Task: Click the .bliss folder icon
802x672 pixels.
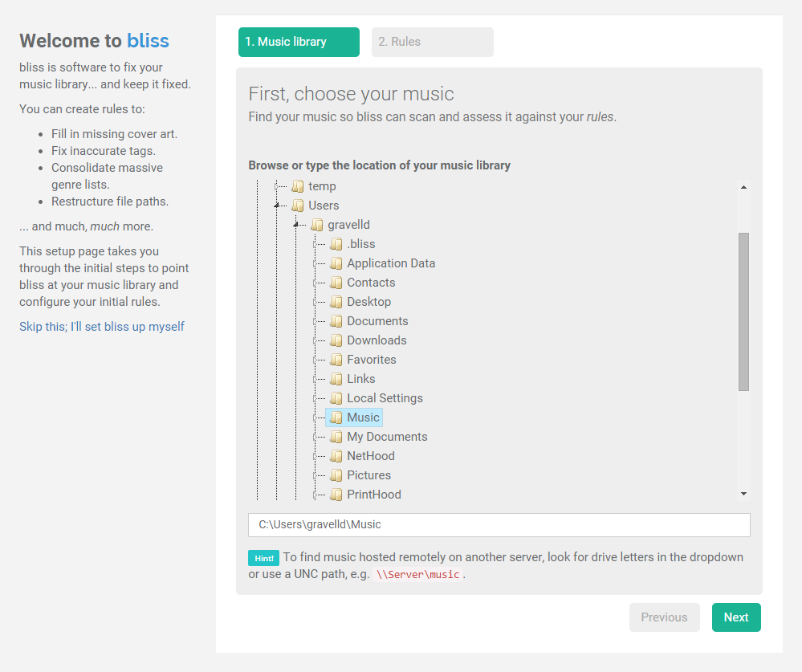Action: click(336, 244)
